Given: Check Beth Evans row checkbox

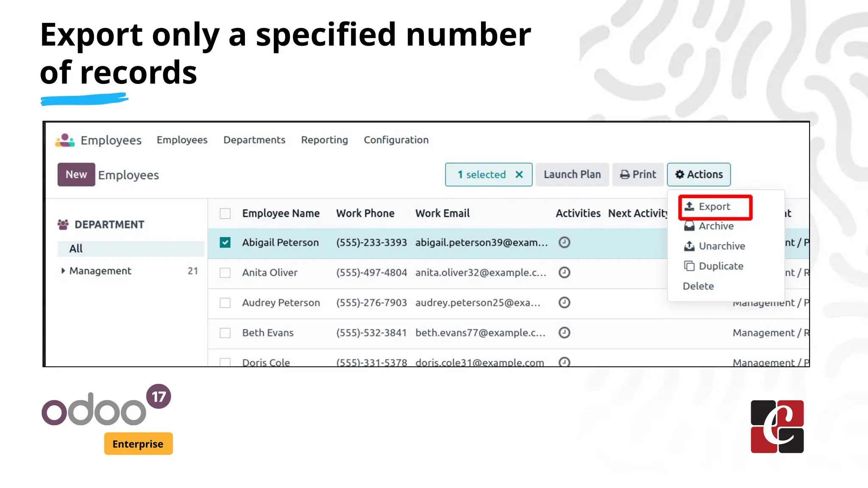Looking at the screenshot, I should pyautogui.click(x=225, y=333).
